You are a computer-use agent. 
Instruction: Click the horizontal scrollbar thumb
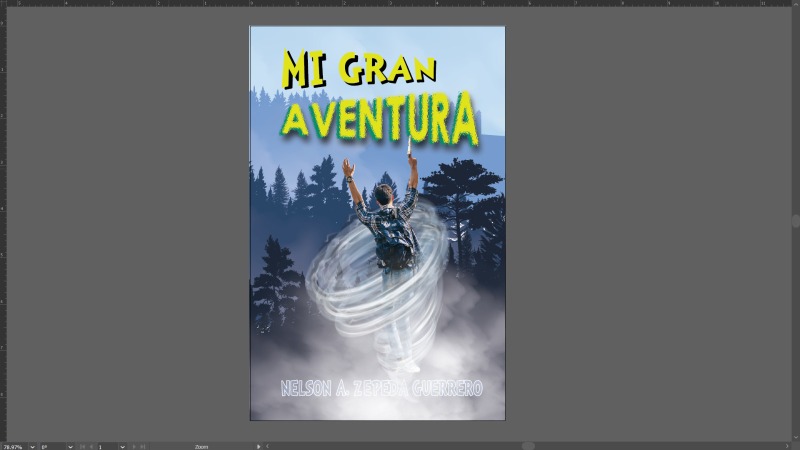pyautogui.click(x=528, y=446)
